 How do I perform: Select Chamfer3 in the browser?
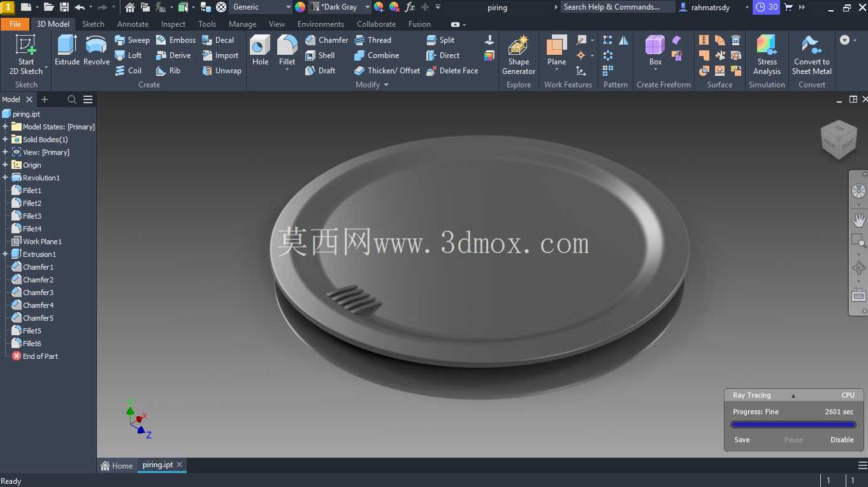click(38, 293)
